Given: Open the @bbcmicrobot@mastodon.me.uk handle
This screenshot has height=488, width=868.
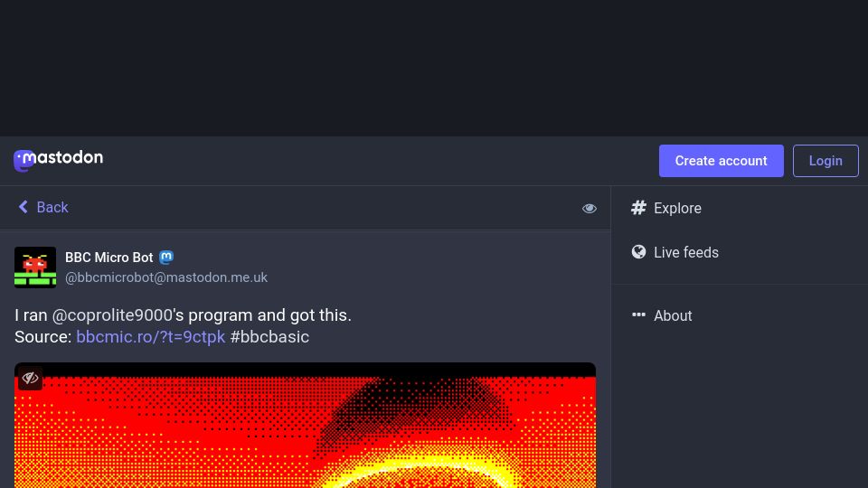Looking at the screenshot, I should click(166, 277).
